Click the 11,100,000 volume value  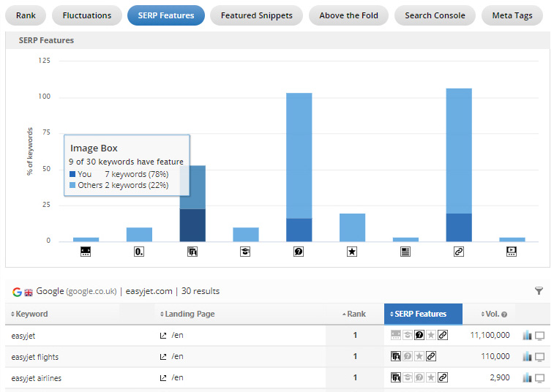pos(490,335)
